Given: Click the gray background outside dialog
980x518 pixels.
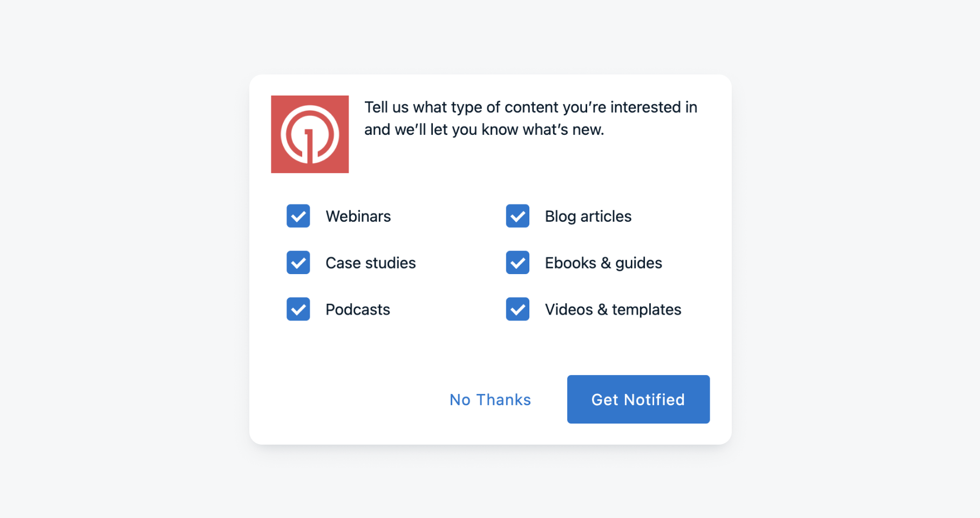Looking at the screenshot, I should pyautogui.click(x=108, y=259).
